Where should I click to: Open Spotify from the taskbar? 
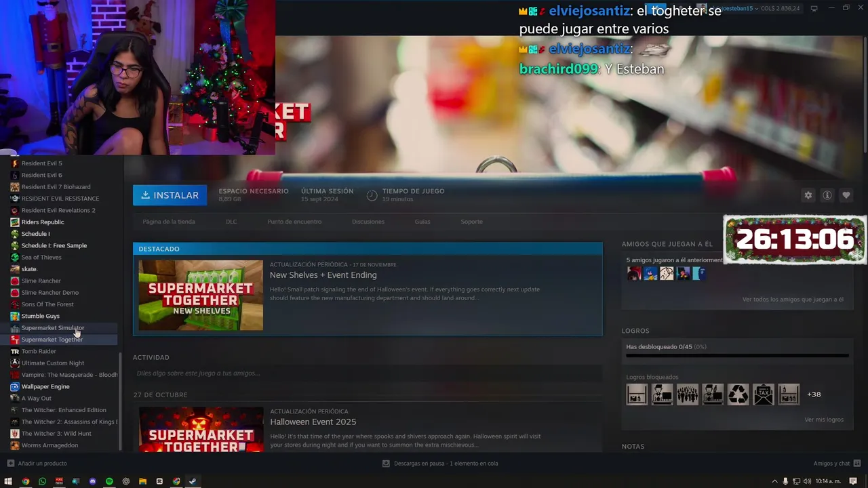click(x=109, y=481)
